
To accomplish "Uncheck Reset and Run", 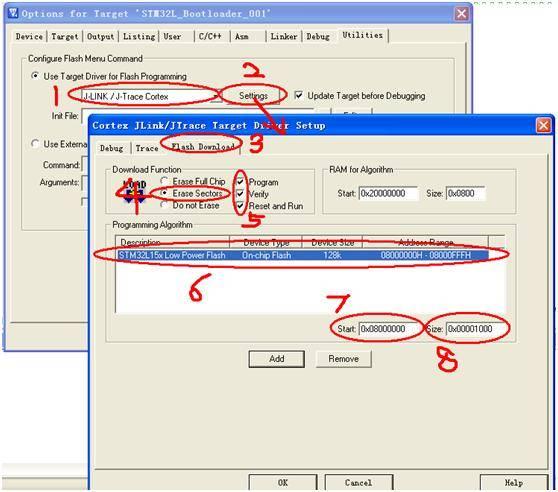I will (x=240, y=206).
